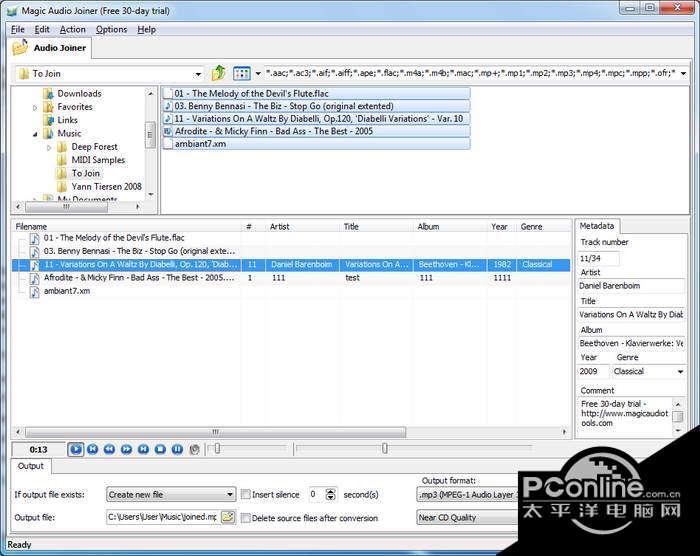The width and height of the screenshot is (700, 556).
Task: Open the Genre dropdown in Metadata
Action: [680, 372]
